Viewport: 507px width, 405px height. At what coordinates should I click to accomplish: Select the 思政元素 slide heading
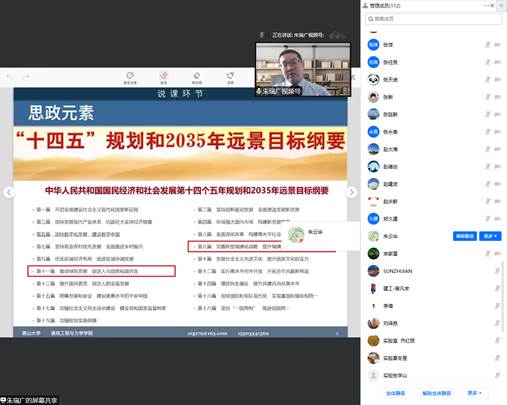[x=61, y=113]
